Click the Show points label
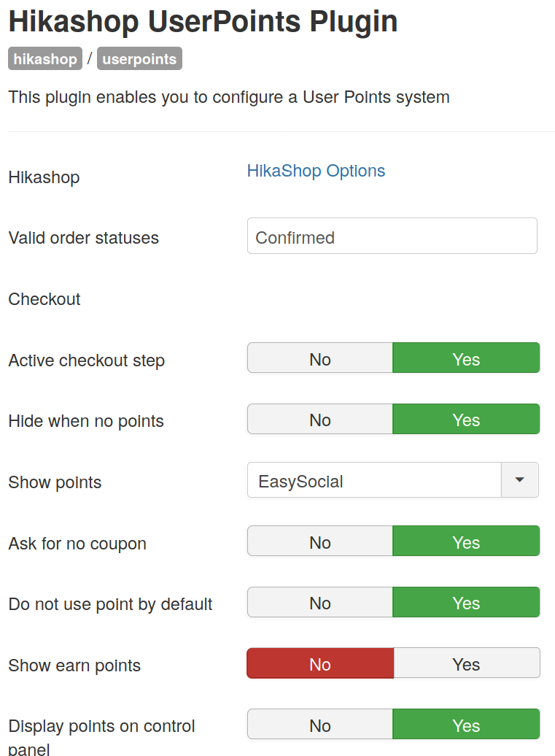This screenshot has height=756, width=555. (x=55, y=482)
